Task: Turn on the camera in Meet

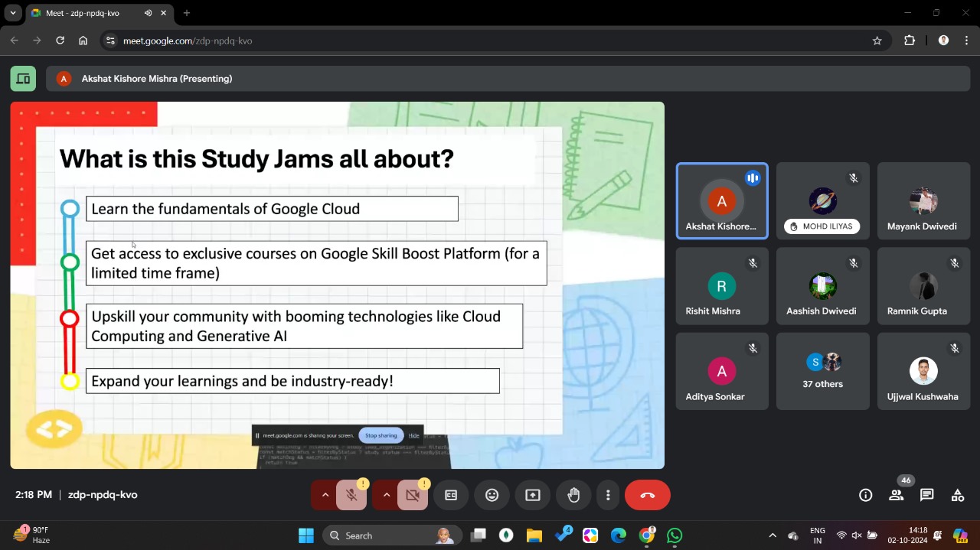Action: 413,495
